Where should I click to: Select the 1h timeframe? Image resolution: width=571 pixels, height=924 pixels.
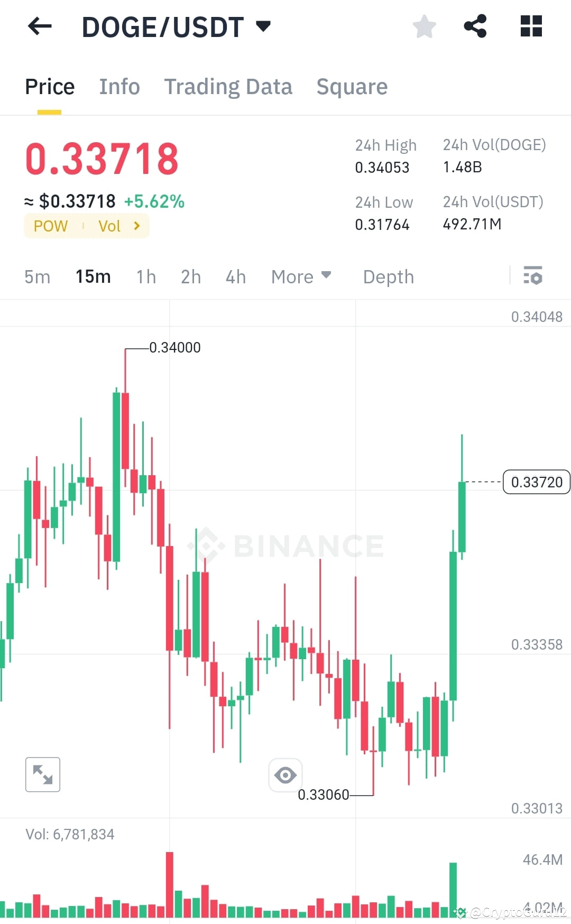[145, 276]
